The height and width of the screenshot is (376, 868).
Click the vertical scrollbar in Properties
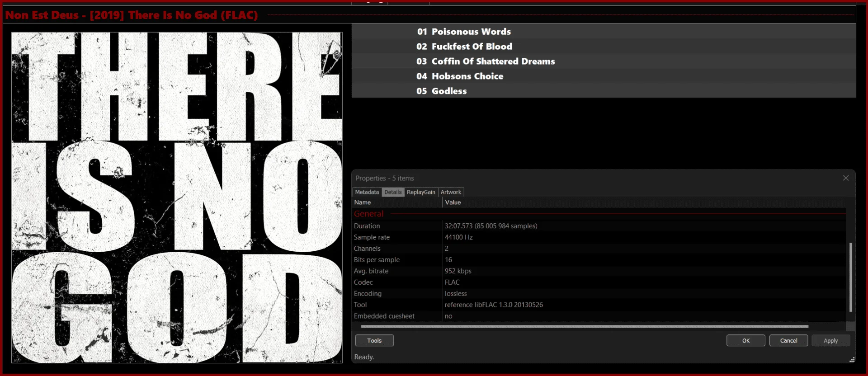pyautogui.click(x=850, y=277)
